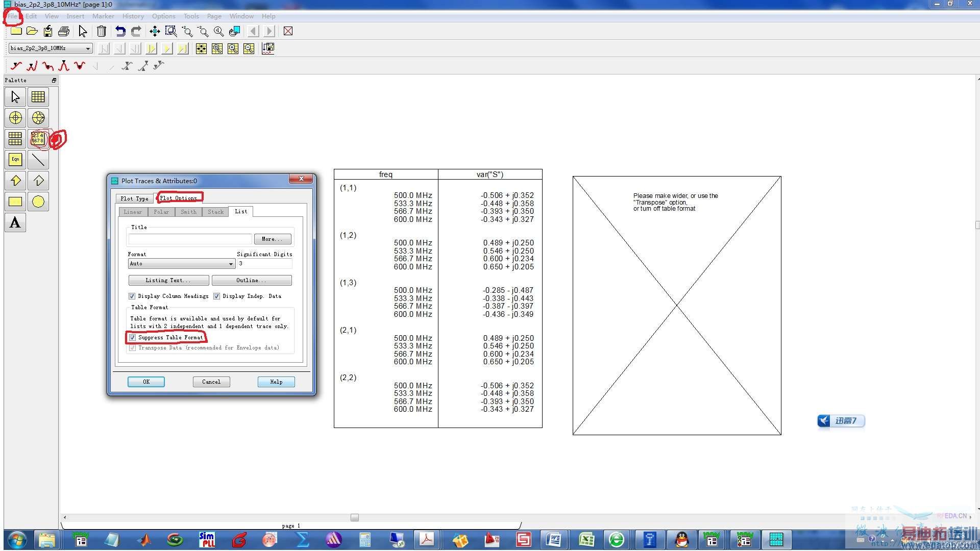Click the Listing Text... button
This screenshot has width=980, height=551.
point(168,280)
